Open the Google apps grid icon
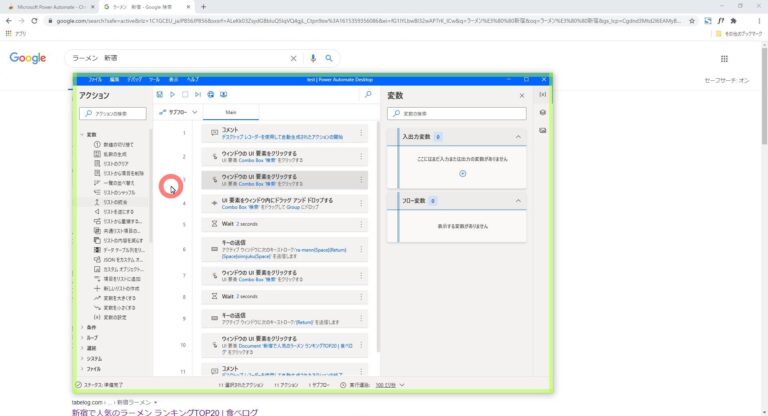 [x=724, y=59]
